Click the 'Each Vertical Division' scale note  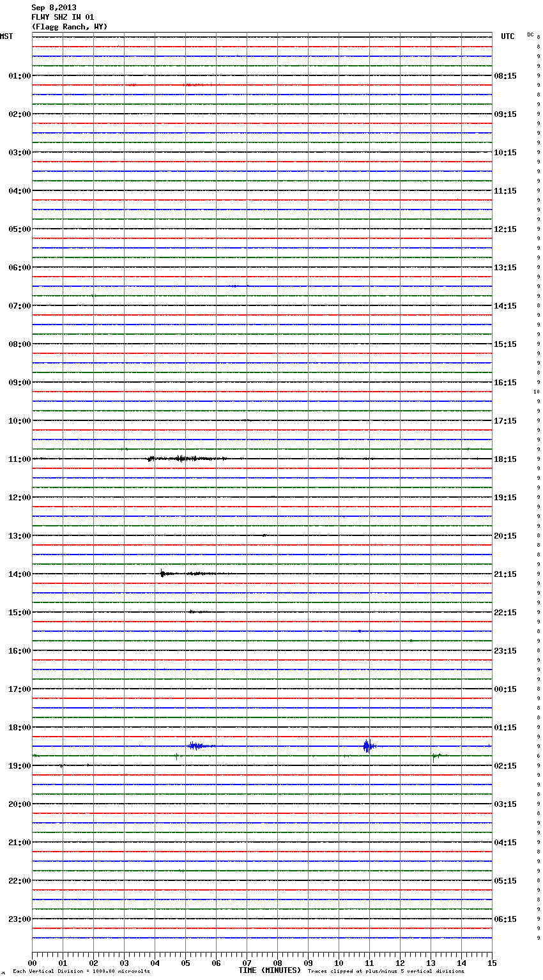tap(81, 972)
